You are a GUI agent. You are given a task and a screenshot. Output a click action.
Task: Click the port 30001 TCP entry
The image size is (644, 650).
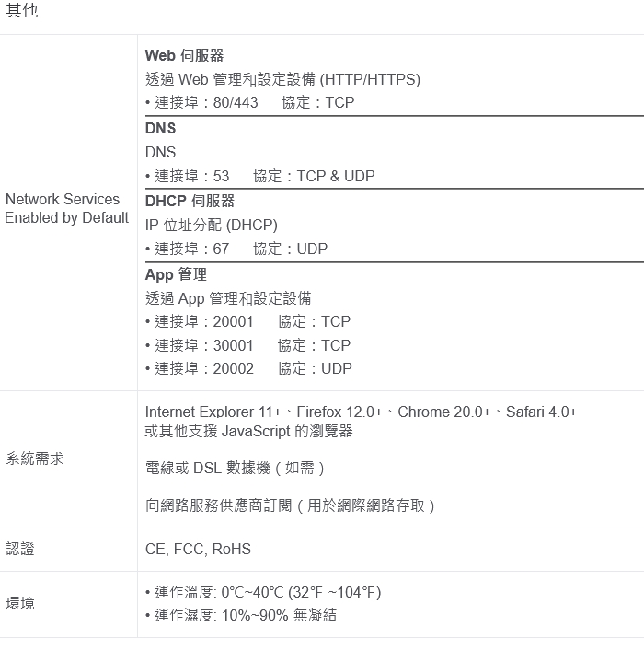click(x=248, y=345)
